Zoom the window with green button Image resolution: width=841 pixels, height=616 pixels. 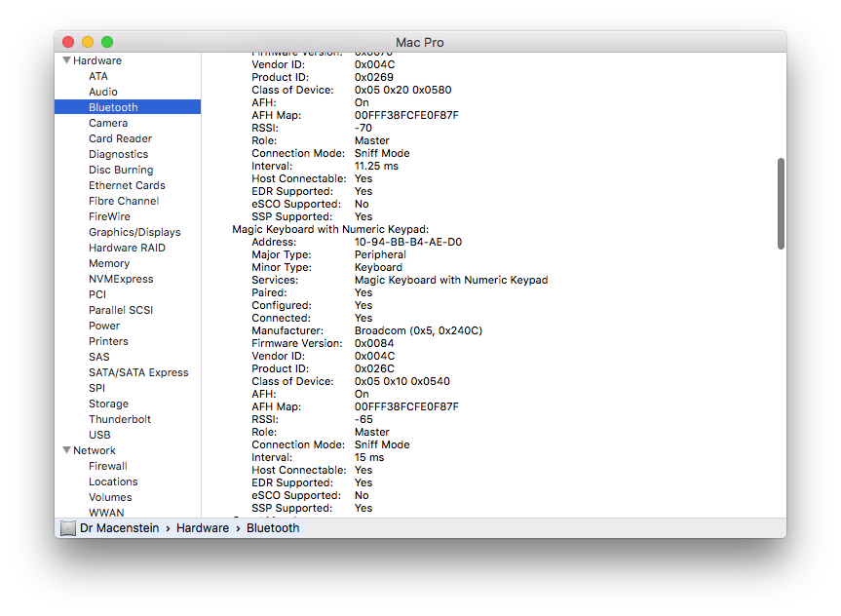(x=107, y=42)
